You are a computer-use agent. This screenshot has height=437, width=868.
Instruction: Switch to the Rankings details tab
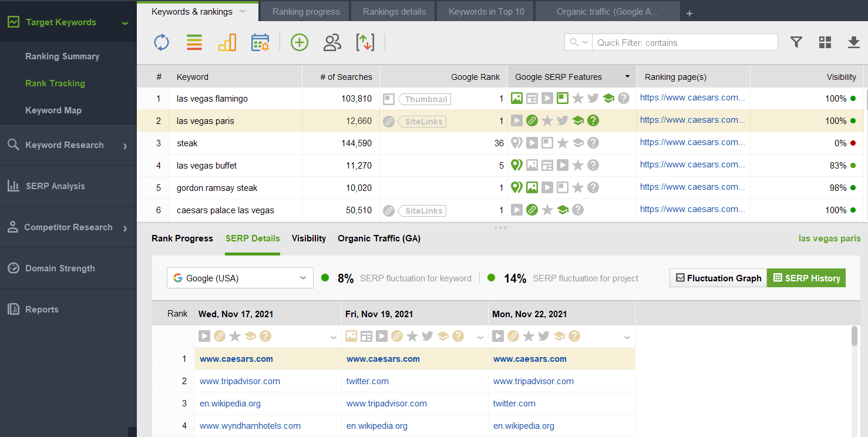click(x=394, y=12)
